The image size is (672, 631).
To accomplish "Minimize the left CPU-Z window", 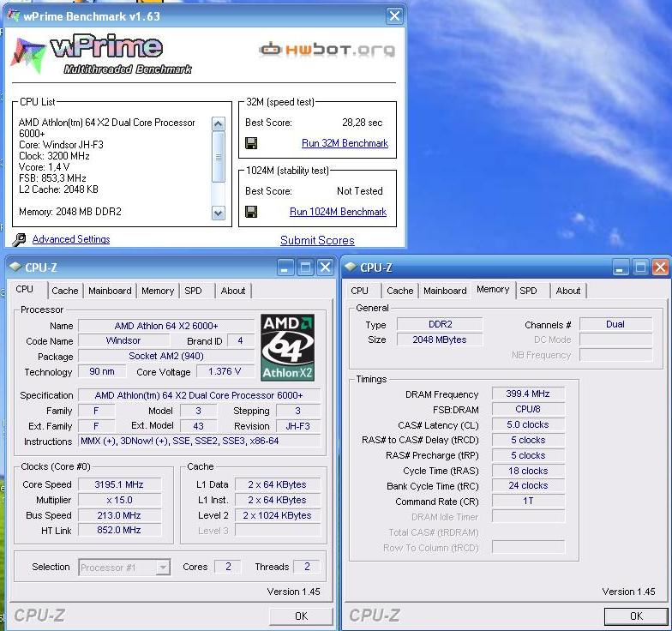I will point(285,267).
